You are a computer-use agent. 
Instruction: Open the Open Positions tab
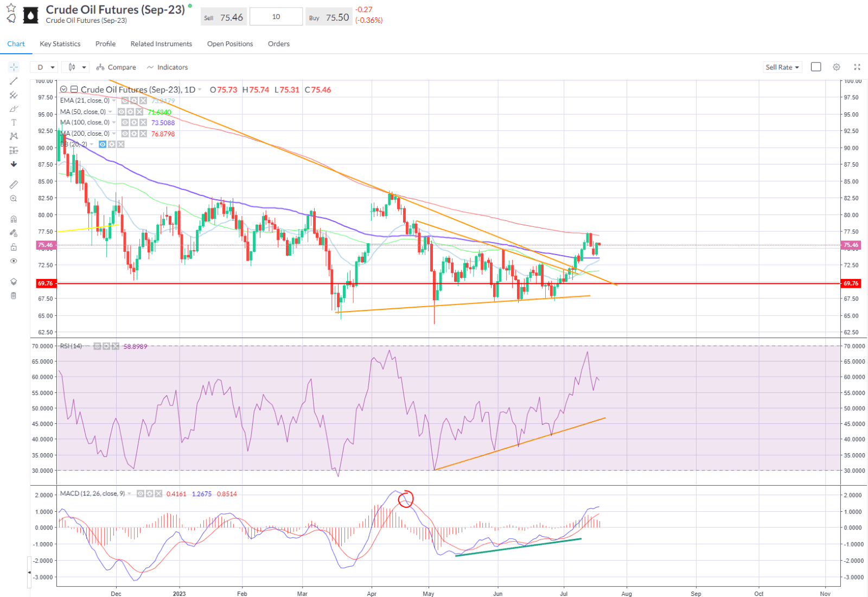(x=230, y=44)
